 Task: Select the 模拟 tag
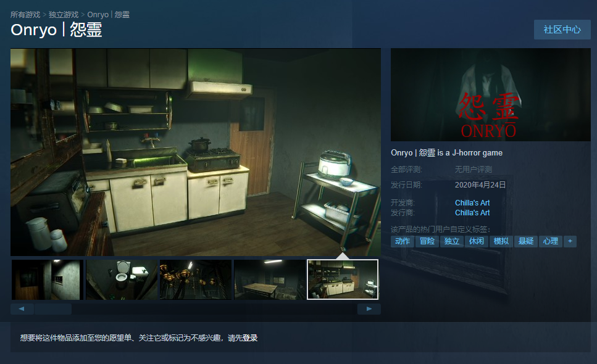click(501, 241)
